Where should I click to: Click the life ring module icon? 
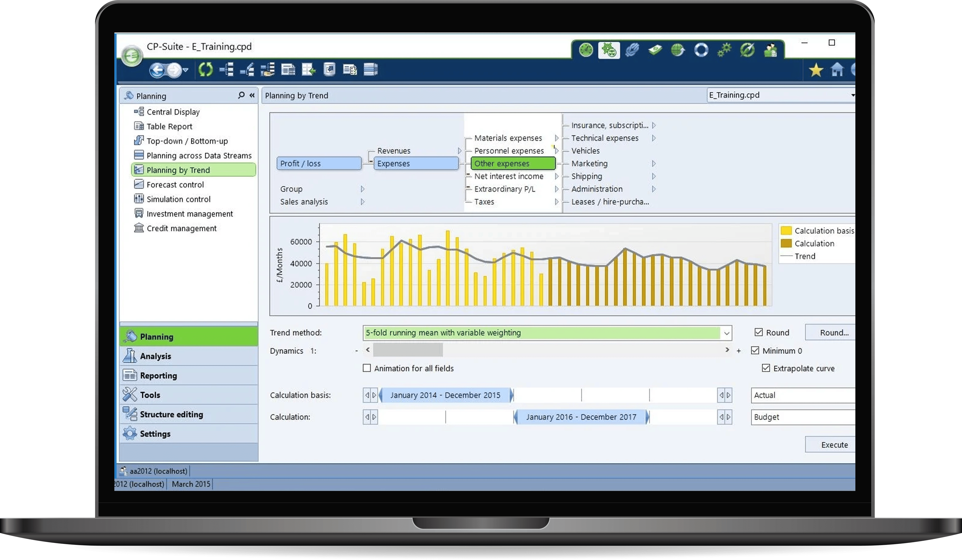point(701,50)
